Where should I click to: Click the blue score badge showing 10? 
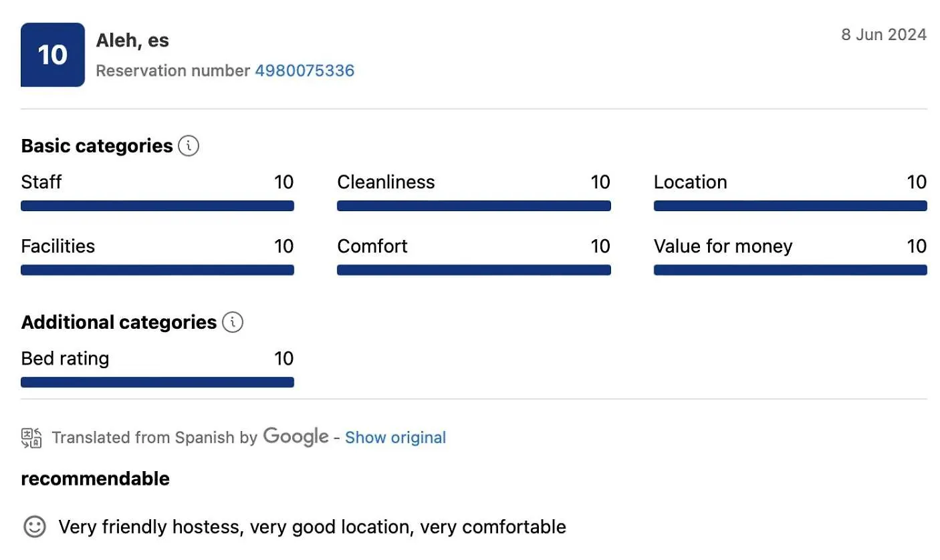pyautogui.click(x=53, y=55)
